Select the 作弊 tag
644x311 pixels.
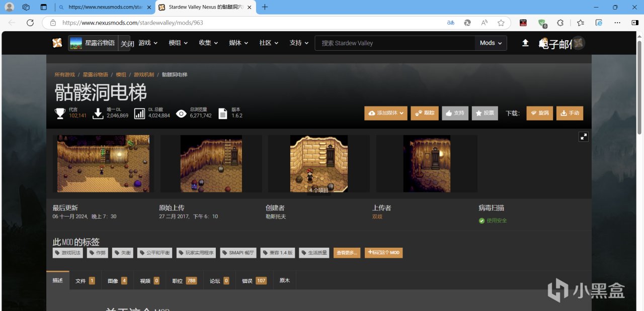pos(98,253)
